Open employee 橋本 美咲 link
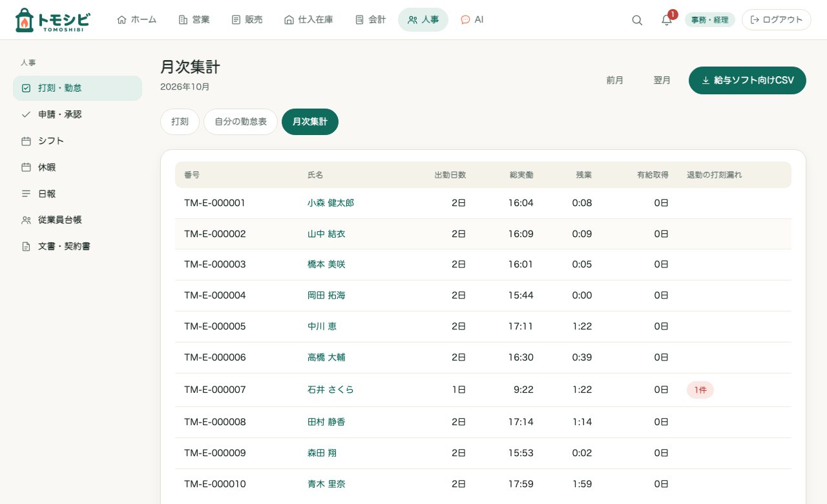The image size is (827, 504). [326, 264]
